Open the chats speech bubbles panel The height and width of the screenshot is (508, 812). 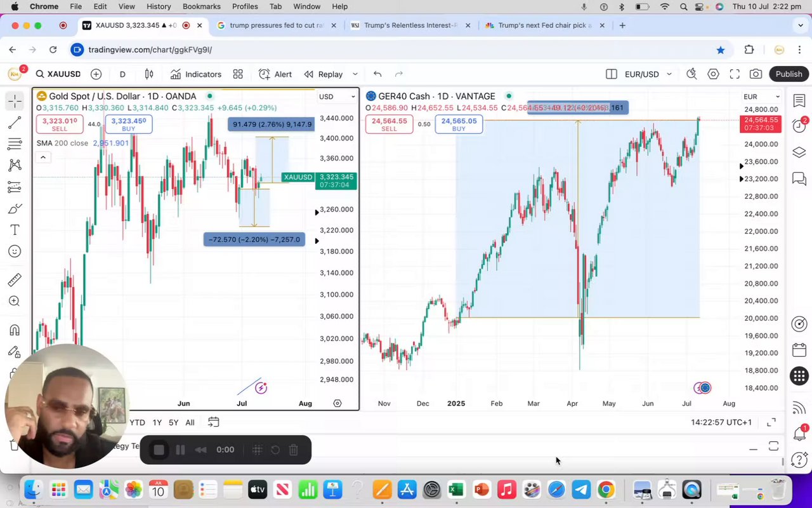pos(799,179)
